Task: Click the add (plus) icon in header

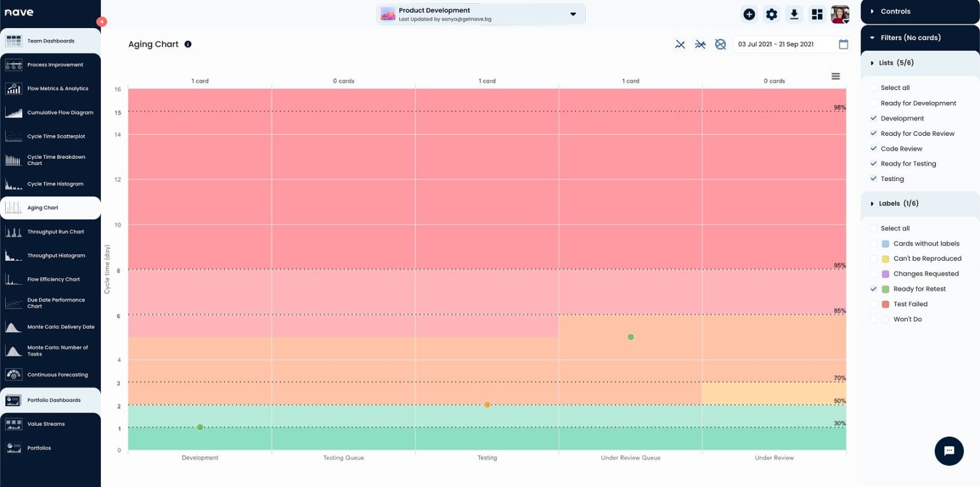Action: (x=749, y=15)
